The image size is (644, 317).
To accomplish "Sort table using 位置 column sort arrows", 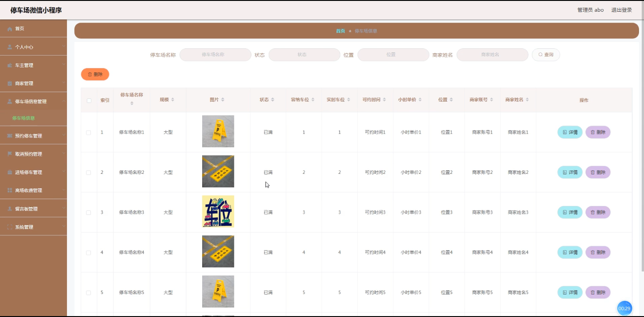I will [x=451, y=100].
